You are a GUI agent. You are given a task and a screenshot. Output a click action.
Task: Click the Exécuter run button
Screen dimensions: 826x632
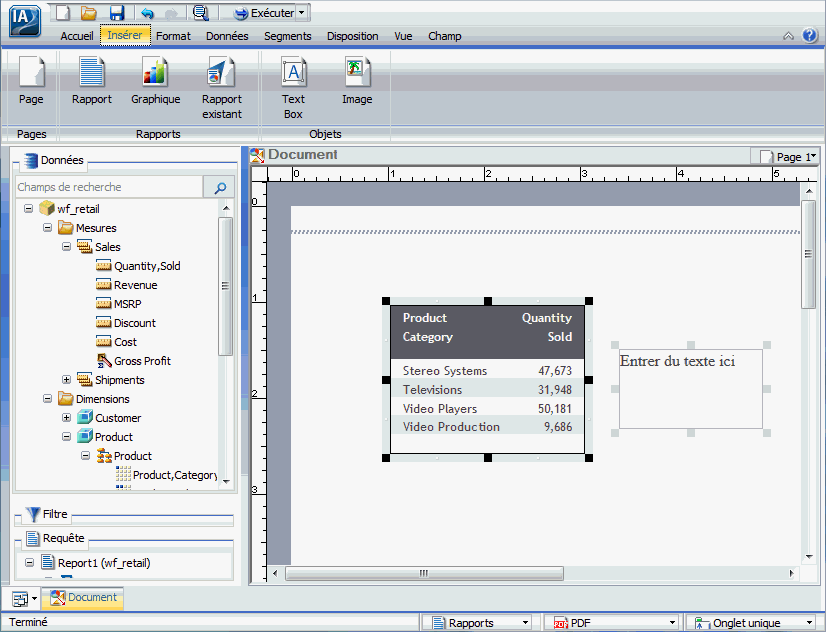(x=264, y=13)
